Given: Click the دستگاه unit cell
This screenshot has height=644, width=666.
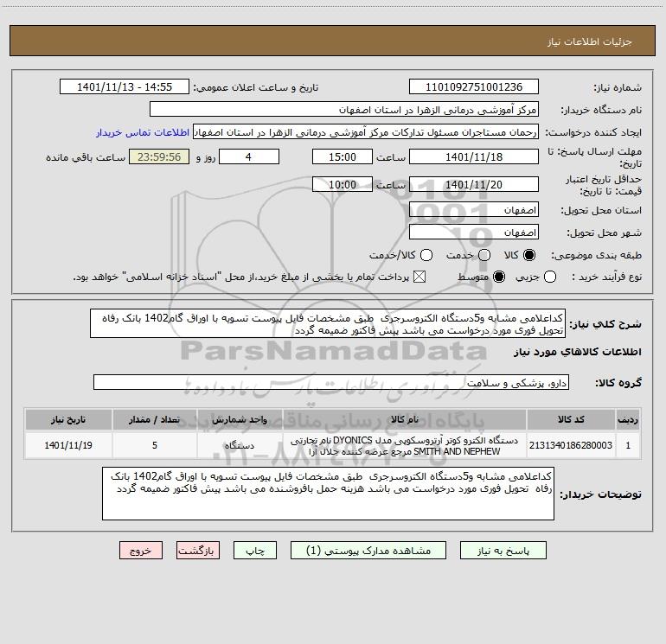Looking at the screenshot, I should (x=240, y=445).
